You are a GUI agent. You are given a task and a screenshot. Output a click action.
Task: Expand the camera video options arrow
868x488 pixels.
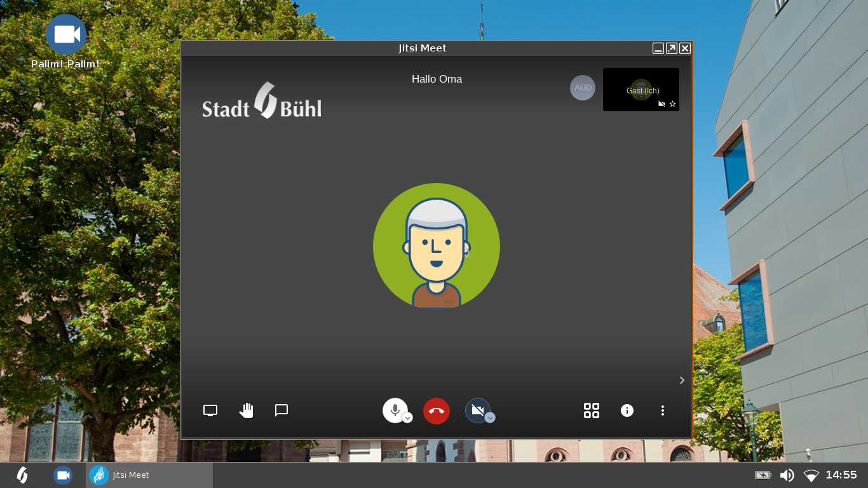click(x=490, y=417)
